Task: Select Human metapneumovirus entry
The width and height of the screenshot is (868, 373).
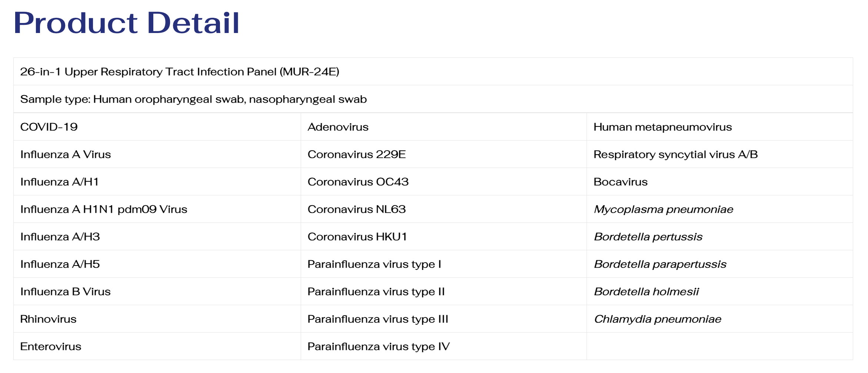Action: tap(720, 127)
